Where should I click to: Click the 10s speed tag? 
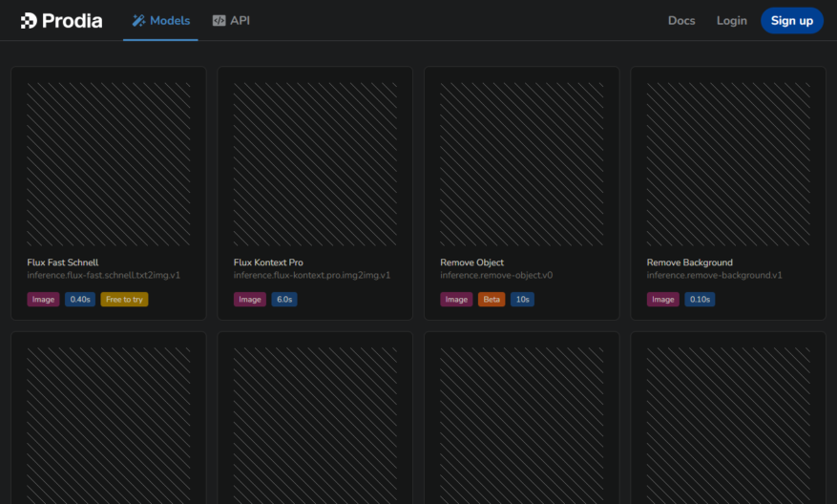pos(523,300)
